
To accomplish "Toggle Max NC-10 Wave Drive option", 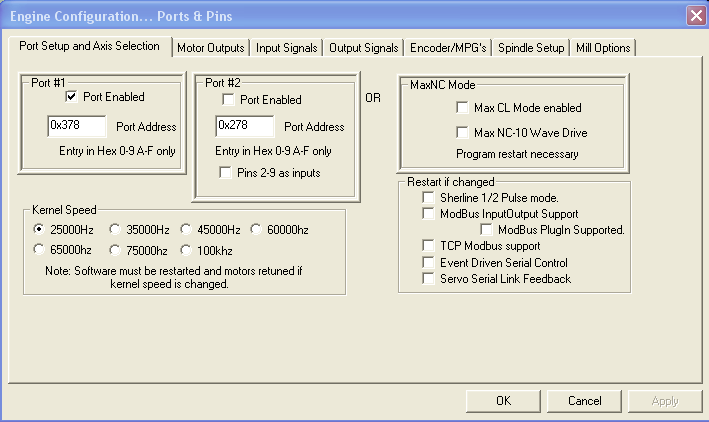I will coord(463,133).
